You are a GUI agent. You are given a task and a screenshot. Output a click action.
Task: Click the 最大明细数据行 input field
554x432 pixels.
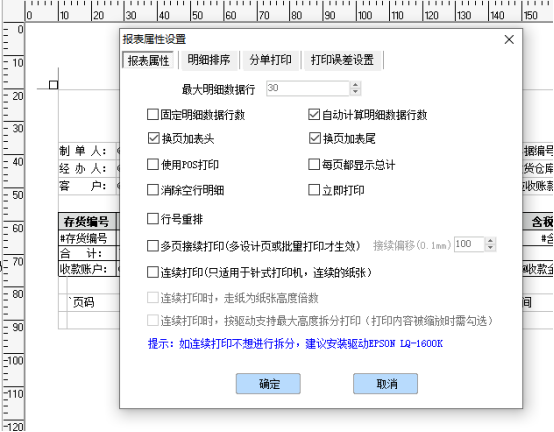(308, 88)
